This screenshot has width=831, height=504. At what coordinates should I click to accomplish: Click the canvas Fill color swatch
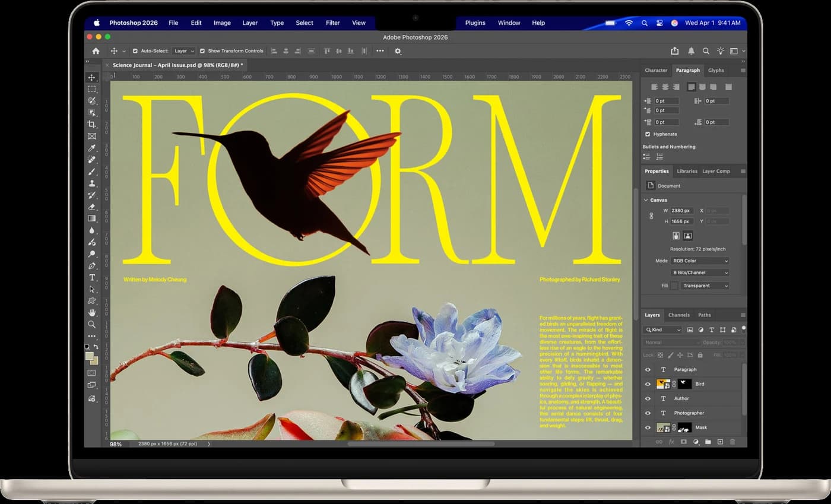(674, 286)
